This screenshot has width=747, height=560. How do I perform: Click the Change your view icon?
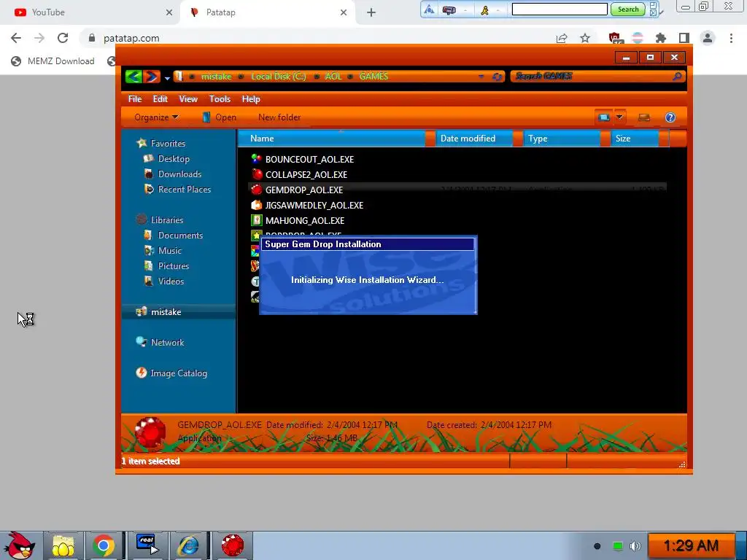point(603,117)
